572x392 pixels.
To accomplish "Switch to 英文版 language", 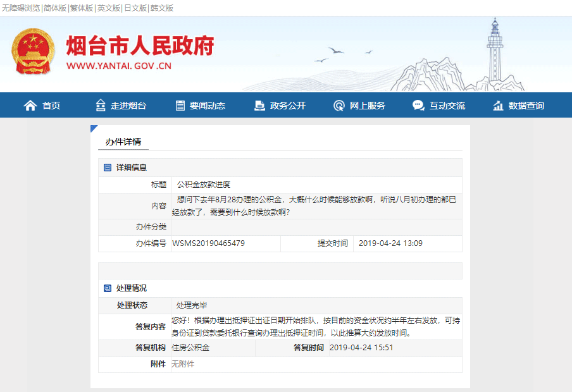I will coord(109,8).
